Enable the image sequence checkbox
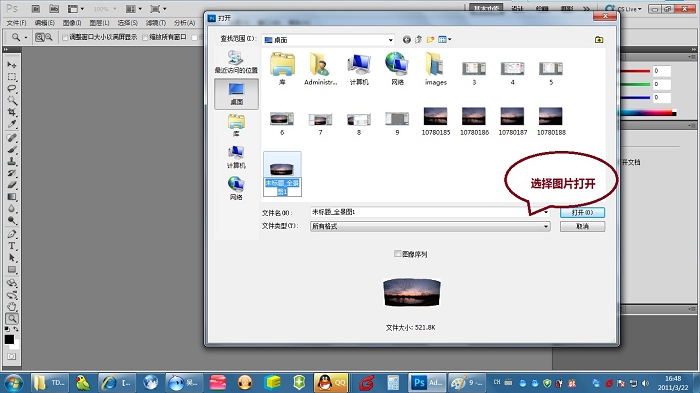Screen dimensions: 700x393 point(397,254)
